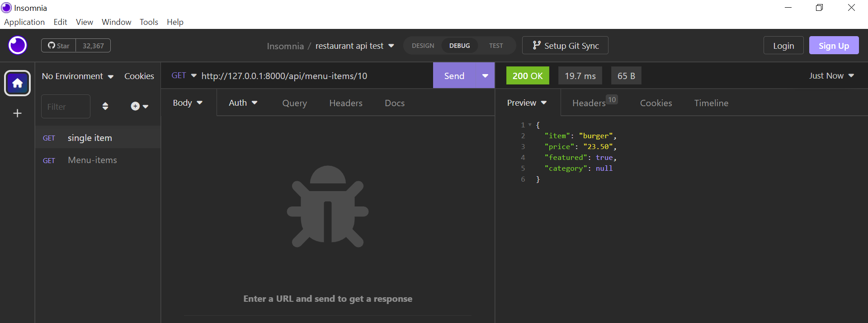
Task: Click the 19.7 ms response time
Action: (580, 75)
